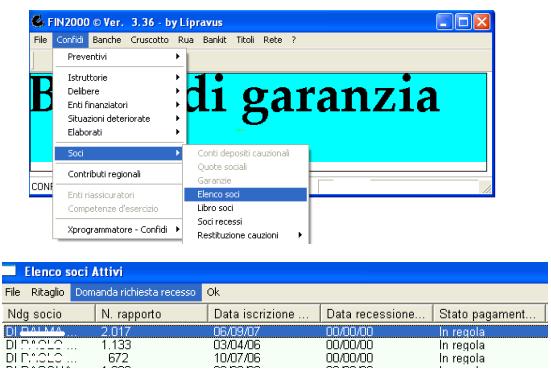The height and width of the screenshot is (371, 551).
Task: Open the Titoli menu
Action: click(x=245, y=40)
